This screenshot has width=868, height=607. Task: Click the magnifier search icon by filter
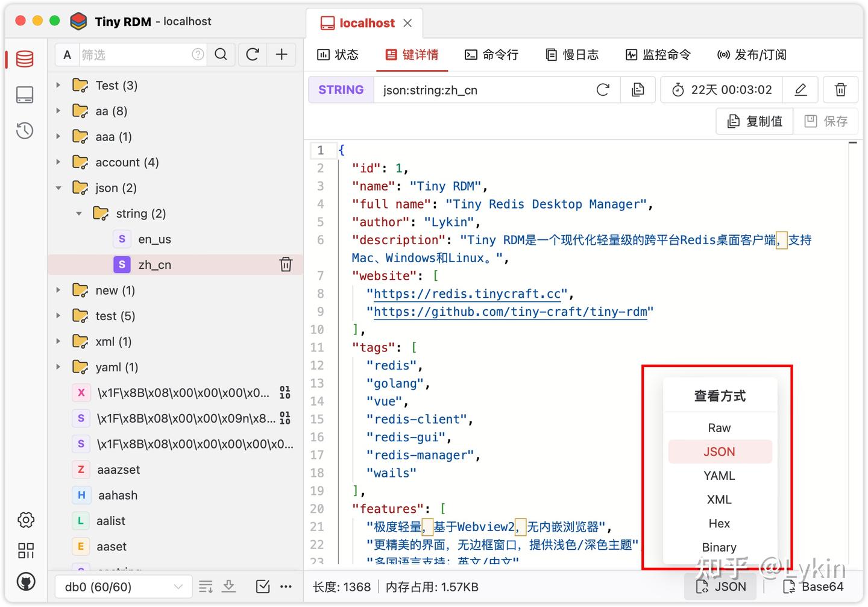pyautogui.click(x=221, y=55)
